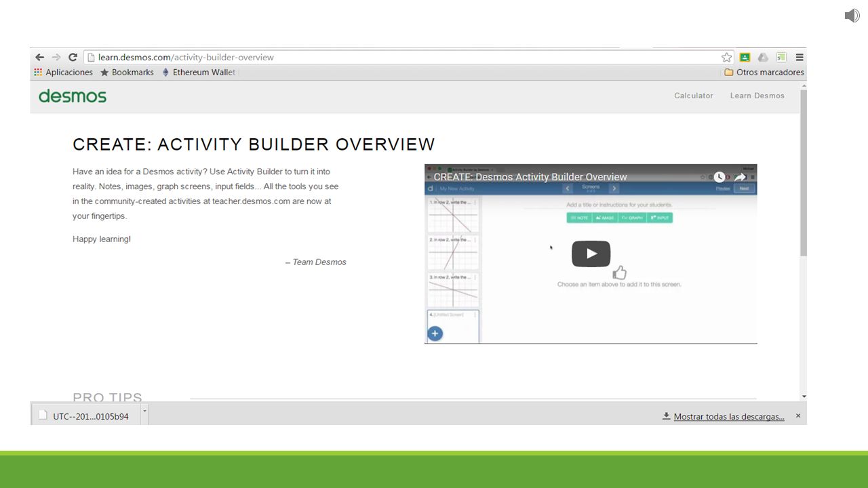The height and width of the screenshot is (488, 868).
Task: Click the INPUT button in video preview
Action: click(660, 218)
